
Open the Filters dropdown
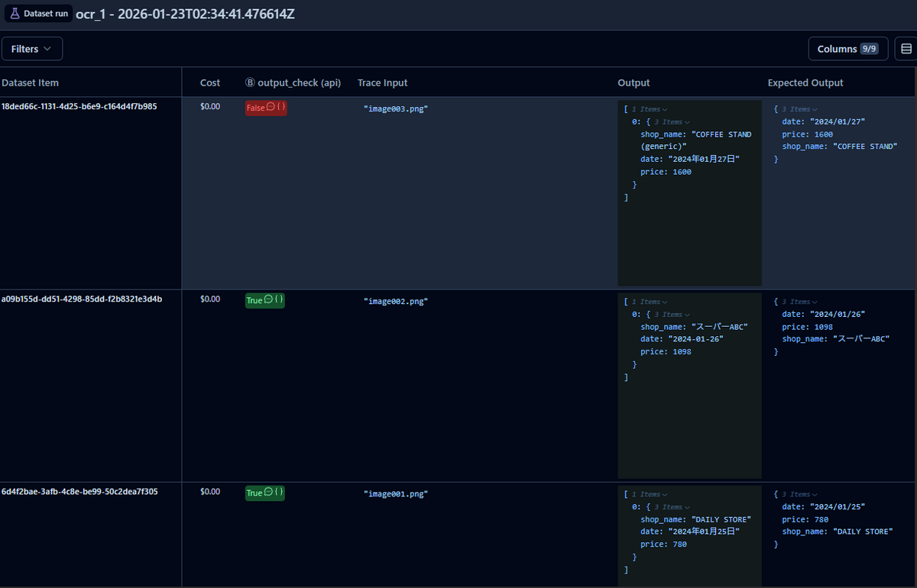[32, 49]
